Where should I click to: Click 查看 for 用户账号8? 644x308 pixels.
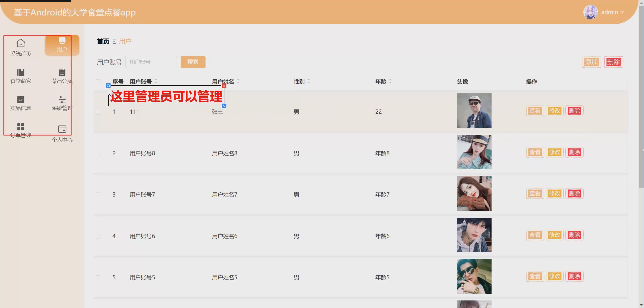535,152
